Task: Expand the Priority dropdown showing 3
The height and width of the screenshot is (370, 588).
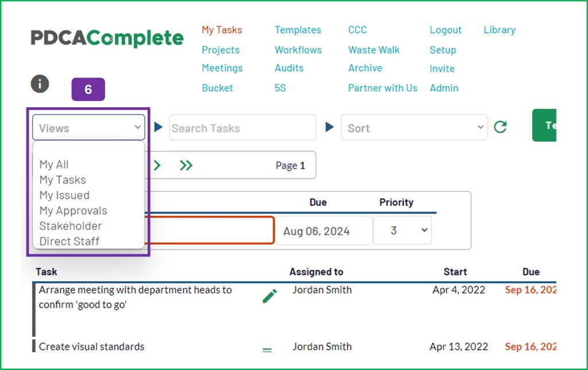Action: [403, 230]
